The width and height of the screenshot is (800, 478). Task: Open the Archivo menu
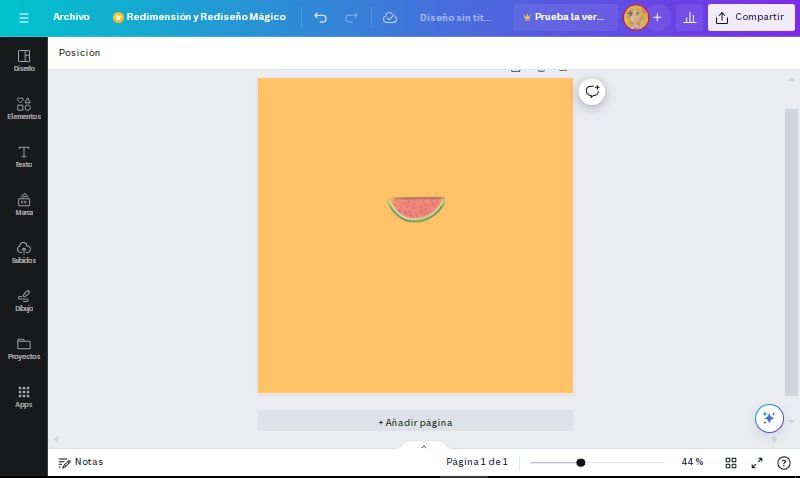pyautogui.click(x=71, y=17)
